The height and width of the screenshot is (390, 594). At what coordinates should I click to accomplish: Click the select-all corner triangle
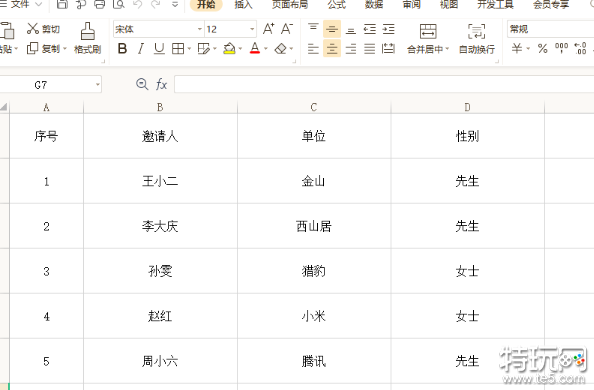[4, 107]
